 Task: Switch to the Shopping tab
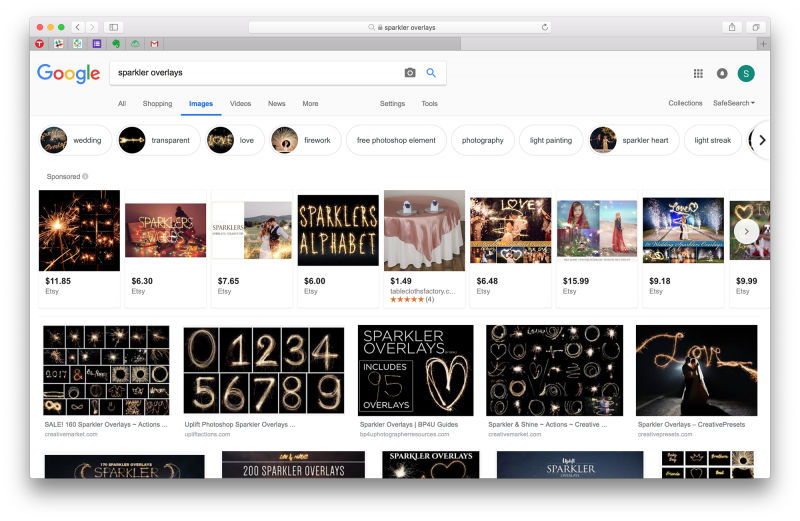(x=157, y=104)
